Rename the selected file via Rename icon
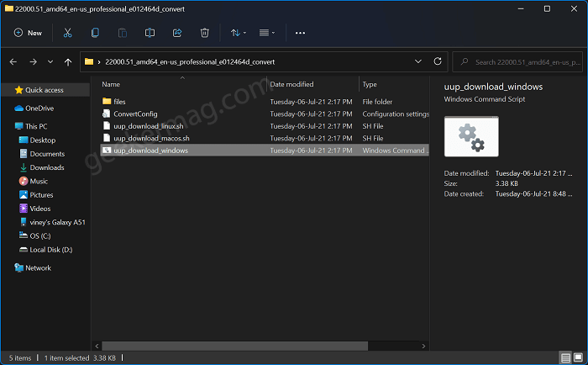Screen dimensions: 588x365 click(150, 33)
